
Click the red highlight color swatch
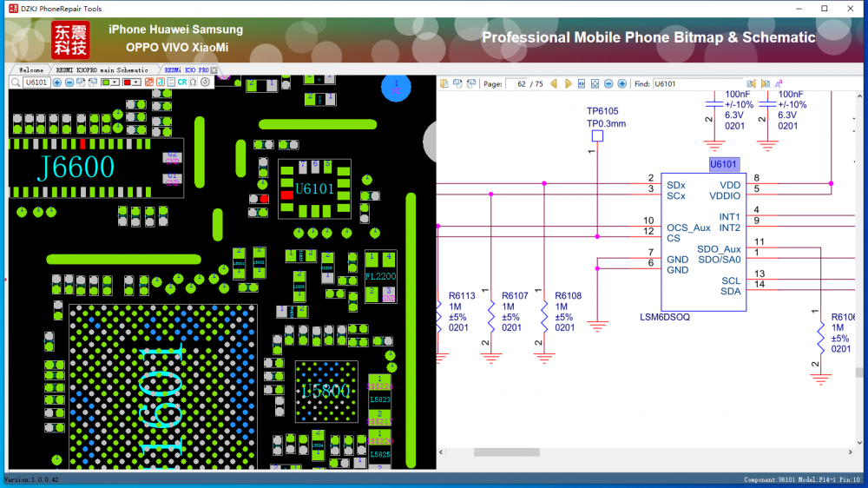[x=127, y=82]
